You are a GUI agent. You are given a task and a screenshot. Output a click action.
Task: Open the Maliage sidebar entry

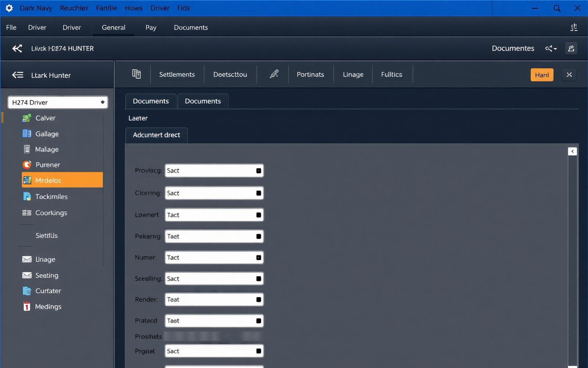coord(47,149)
